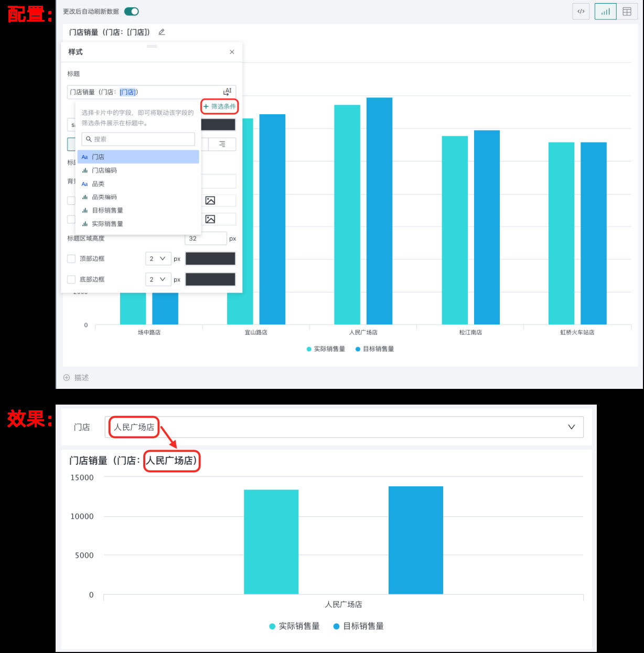Switch to table view icon

coord(627,12)
